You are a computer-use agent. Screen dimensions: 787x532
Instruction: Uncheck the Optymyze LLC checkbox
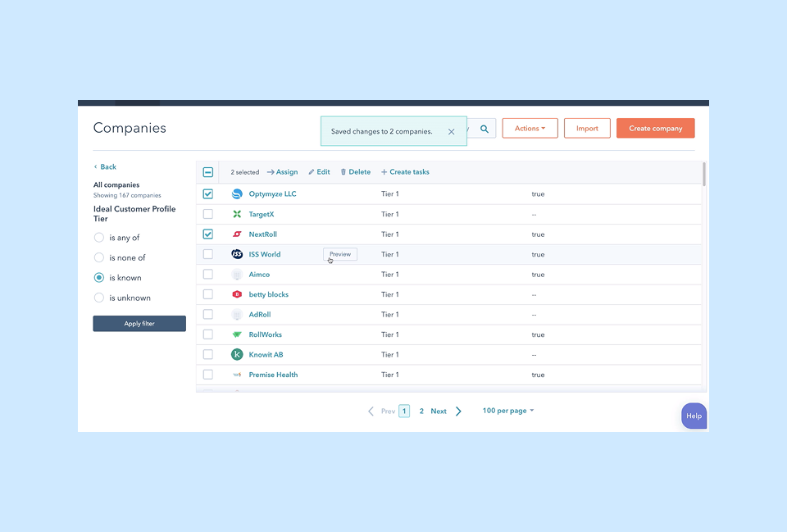(x=208, y=194)
